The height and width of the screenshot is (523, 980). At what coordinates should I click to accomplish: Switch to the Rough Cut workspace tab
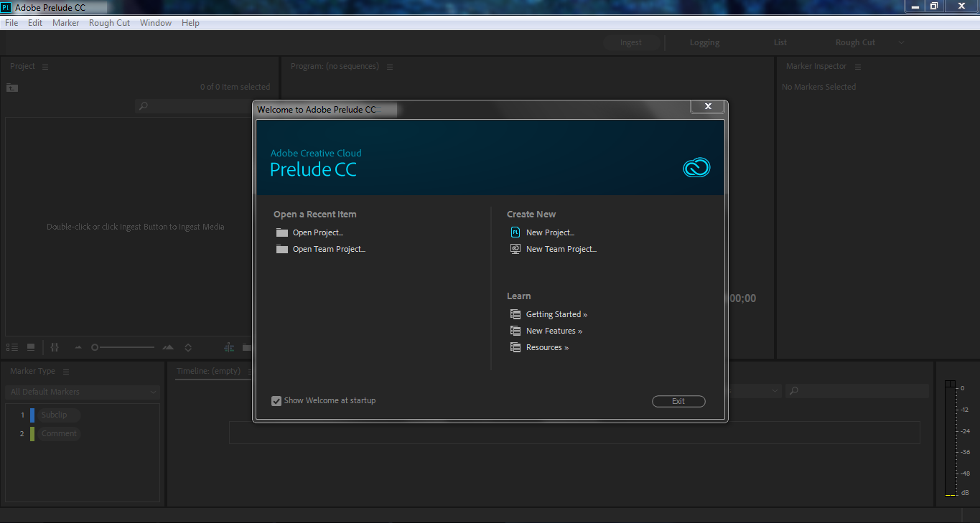855,43
